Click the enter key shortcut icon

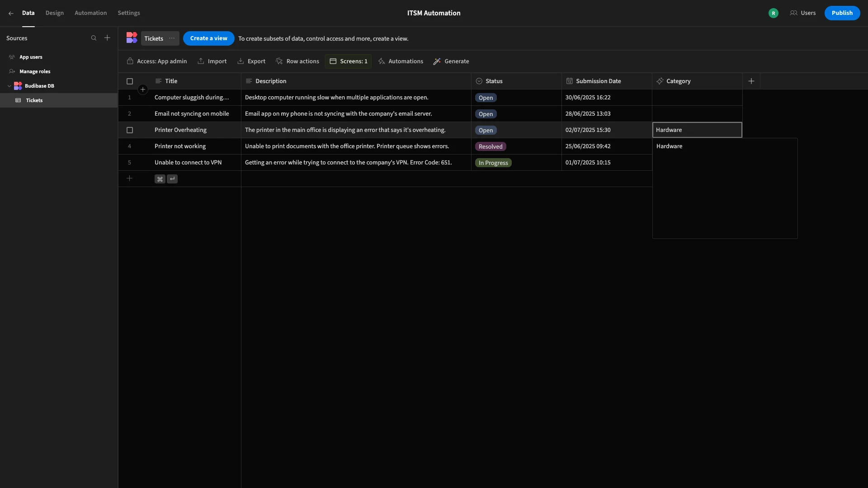[172, 179]
